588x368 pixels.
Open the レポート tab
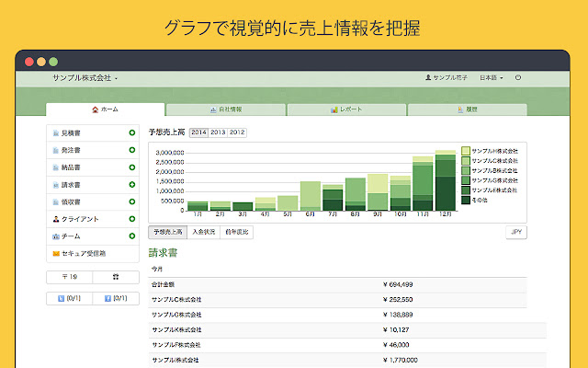(x=346, y=109)
